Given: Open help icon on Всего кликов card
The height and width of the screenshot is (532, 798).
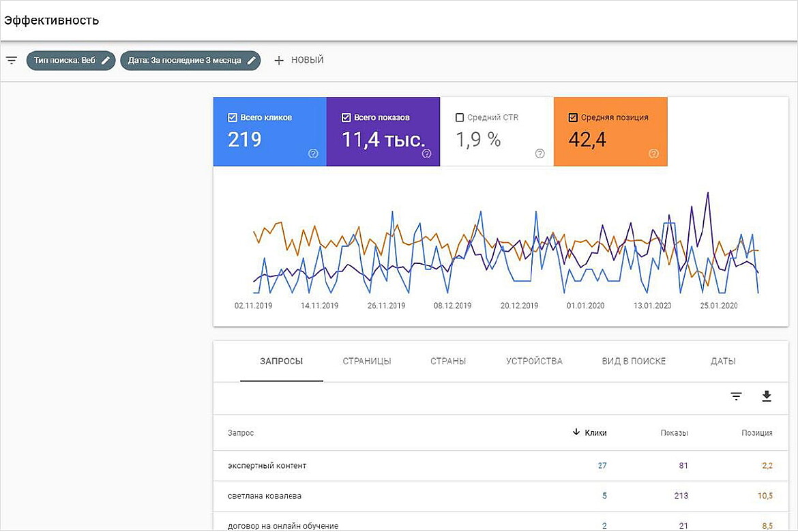Looking at the screenshot, I should (313, 153).
